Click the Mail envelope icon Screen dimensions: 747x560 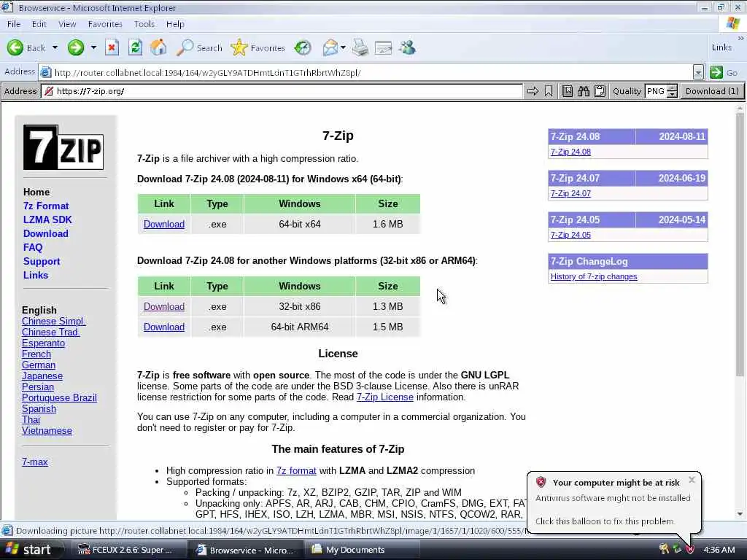(x=330, y=47)
